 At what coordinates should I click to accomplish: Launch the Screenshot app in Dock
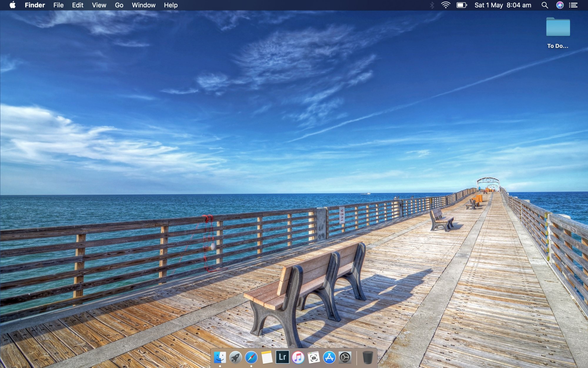coord(313,357)
